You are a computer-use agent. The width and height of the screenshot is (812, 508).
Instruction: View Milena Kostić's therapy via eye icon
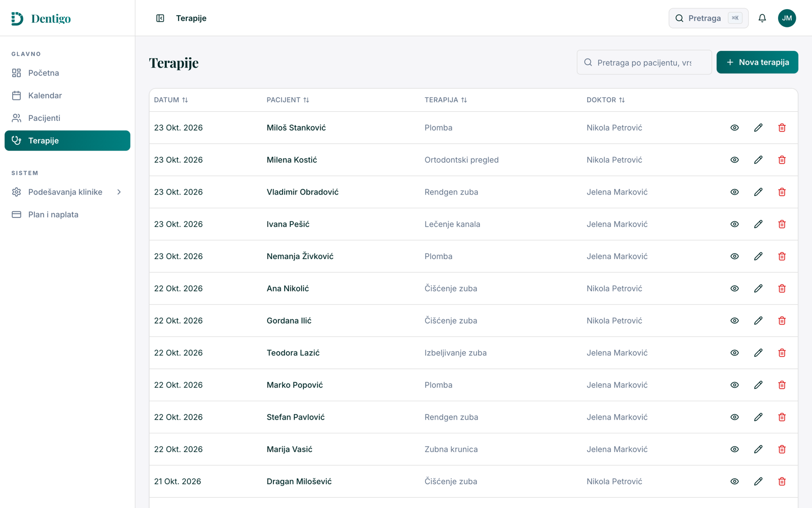(734, 160)
